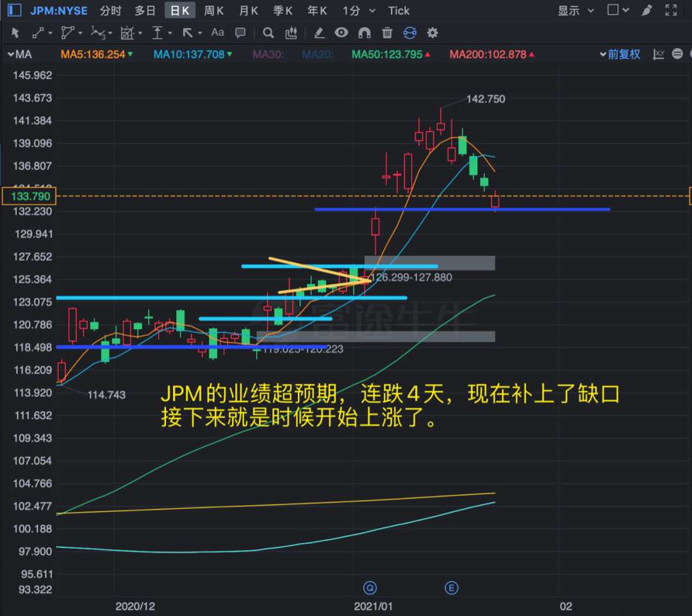Image resolution: width=692 pixels, height=616 pixels.
Task: Click the dimmed MA30 indicator label
Action: pyautogui.click(x=268, y=54)
